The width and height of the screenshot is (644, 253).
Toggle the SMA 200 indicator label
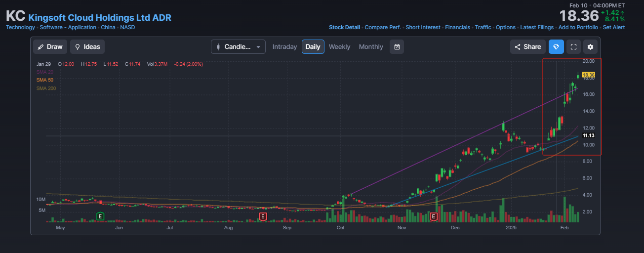click(x=46, y=88)
